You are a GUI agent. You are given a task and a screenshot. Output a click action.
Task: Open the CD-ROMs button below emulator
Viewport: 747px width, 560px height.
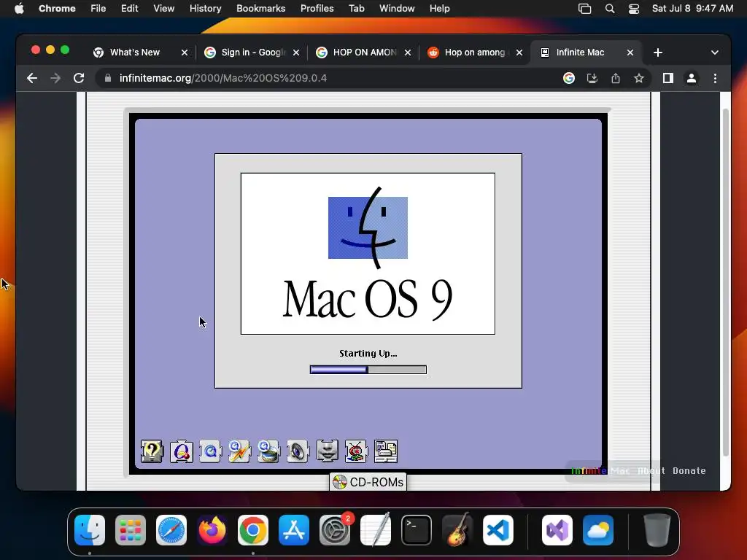368,482
